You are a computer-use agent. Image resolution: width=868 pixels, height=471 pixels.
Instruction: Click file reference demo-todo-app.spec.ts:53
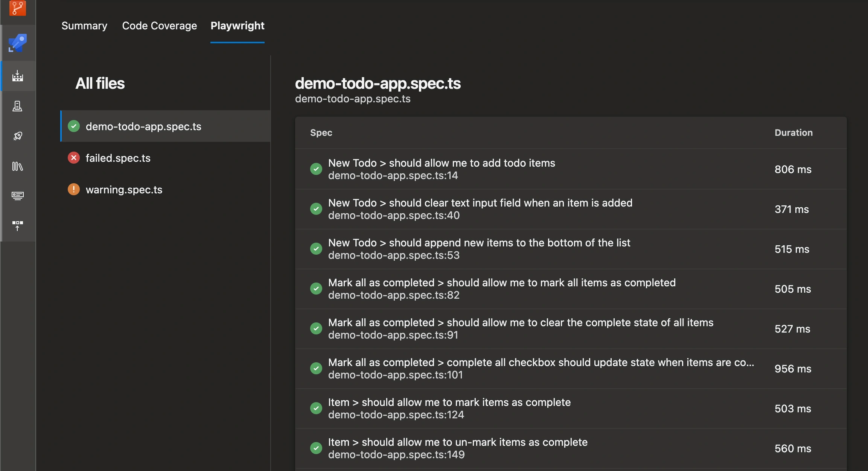point(394,255)
